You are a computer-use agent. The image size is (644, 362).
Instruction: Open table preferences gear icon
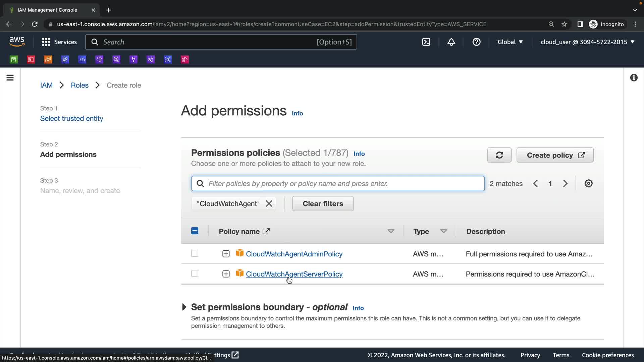pos(588,184)
